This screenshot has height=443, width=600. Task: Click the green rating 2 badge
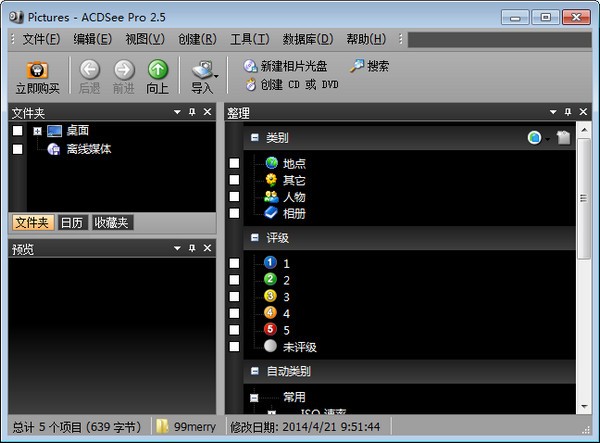270,279
